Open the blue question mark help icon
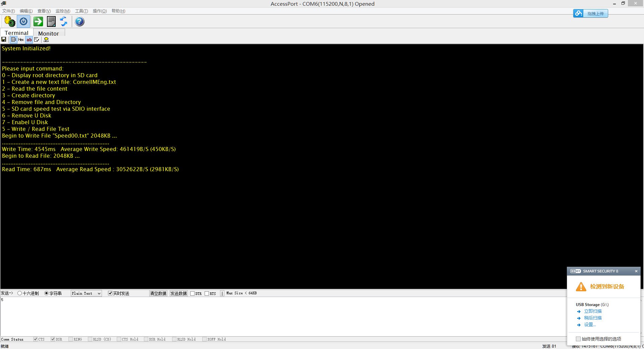644x349 pixels. (x=79, y=21)
